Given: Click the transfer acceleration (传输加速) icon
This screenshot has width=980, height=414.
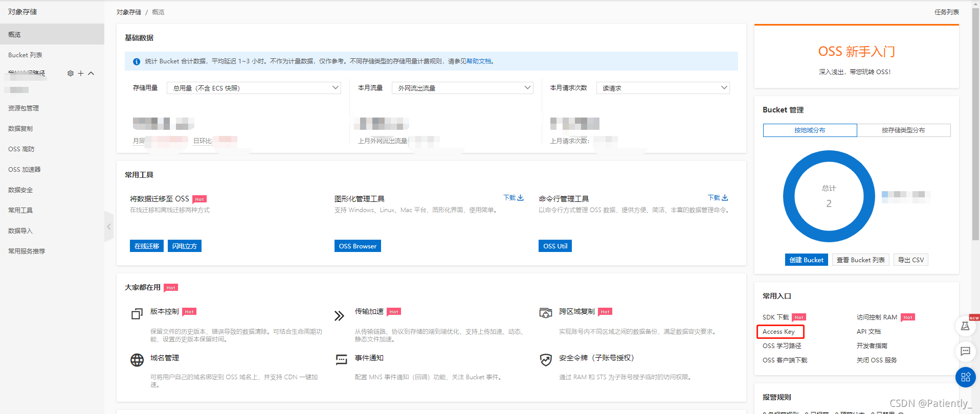Looking at the screenshot, I should click(339, 315).
